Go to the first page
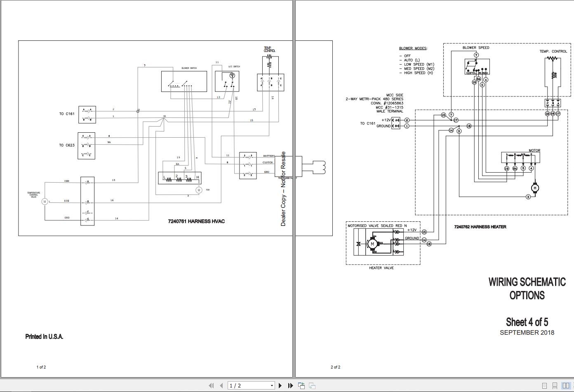This screenshot has height=392, width=574. 212,385
